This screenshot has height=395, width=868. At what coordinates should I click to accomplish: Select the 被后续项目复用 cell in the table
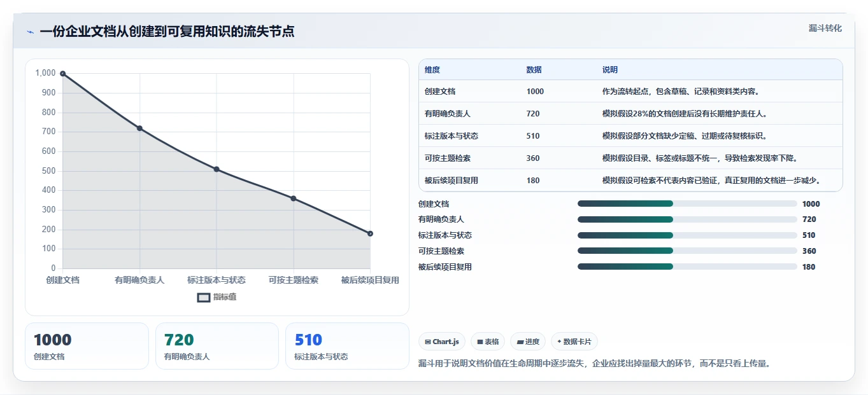tap(452, 181)
